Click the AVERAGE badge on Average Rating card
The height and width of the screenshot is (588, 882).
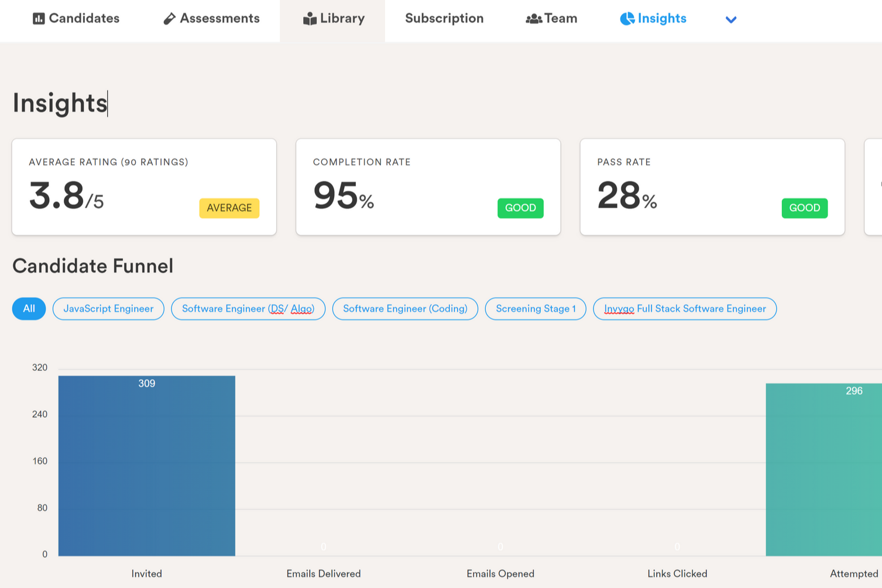(x=229, y=208)
